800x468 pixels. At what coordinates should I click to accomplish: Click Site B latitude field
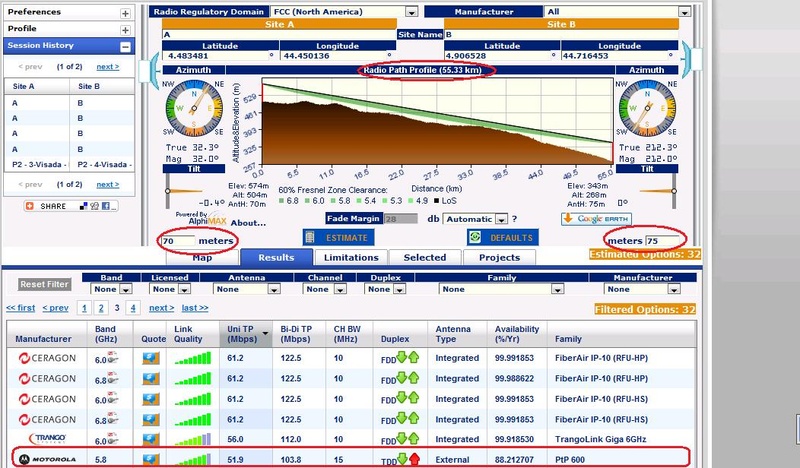(x=498, y=56)
